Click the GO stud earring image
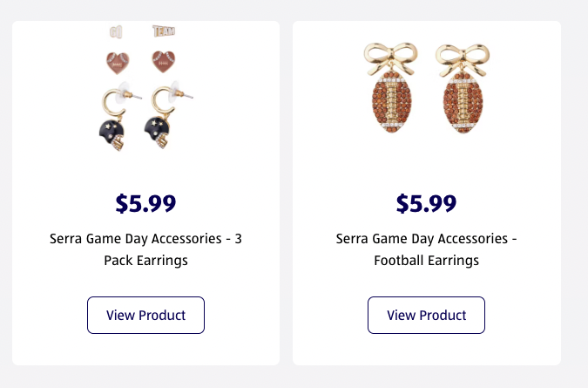Screen dimensions: 588x388 (x=116, y=31)
